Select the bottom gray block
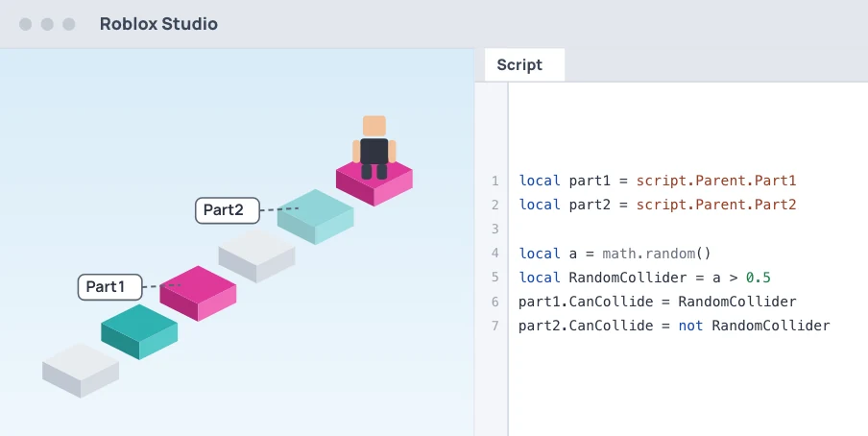Screen dimensions: 868x436 [81, 370]
